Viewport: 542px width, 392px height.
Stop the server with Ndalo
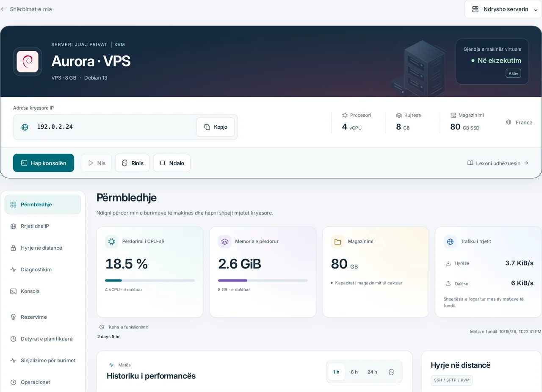[x=172, y=163]
